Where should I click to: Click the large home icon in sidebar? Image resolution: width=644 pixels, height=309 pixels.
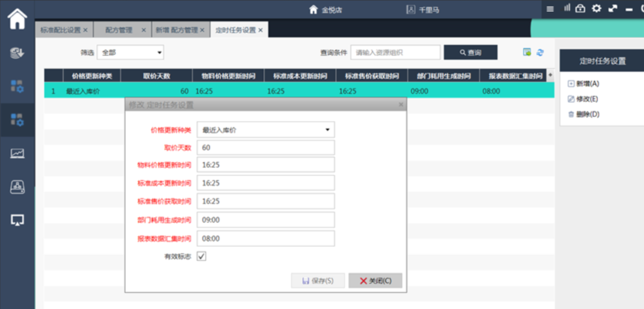(x=17, y=19)
